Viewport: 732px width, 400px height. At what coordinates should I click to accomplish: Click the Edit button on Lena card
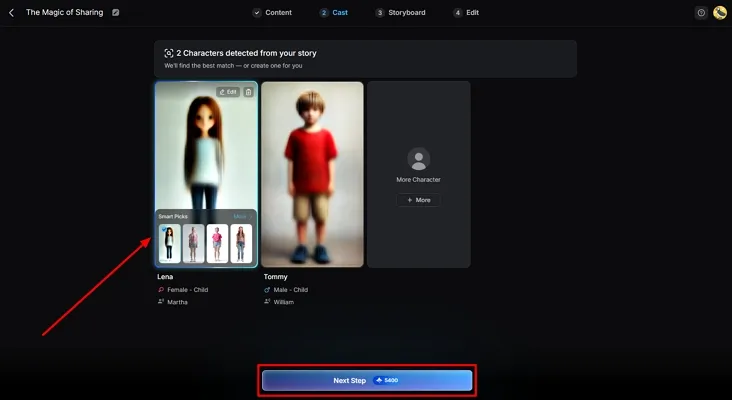pos(228,92)
